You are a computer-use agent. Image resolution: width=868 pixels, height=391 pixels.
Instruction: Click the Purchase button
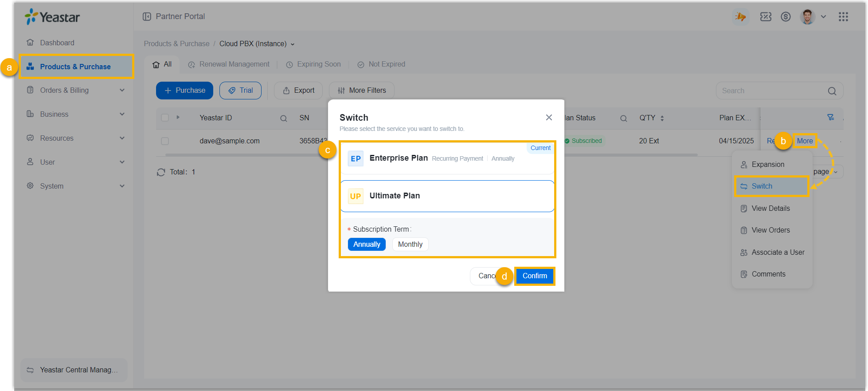pyautogui.click(x=184, y=91)
